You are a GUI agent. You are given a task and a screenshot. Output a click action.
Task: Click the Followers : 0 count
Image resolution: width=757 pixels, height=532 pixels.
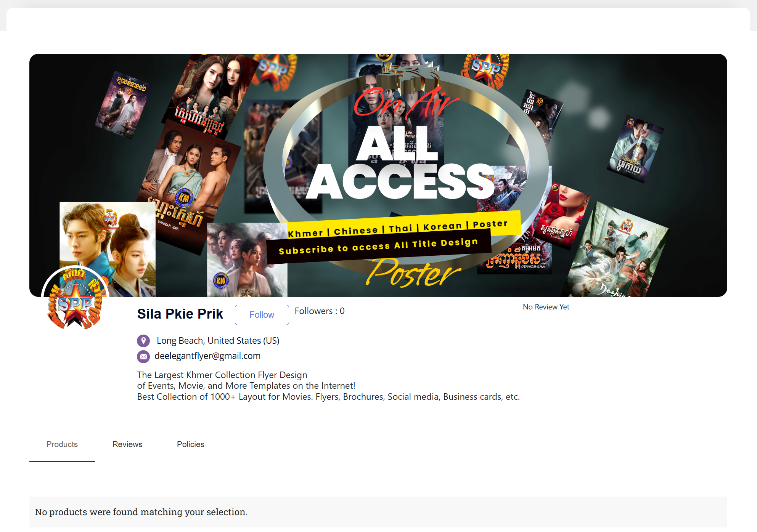pos(320,311)
